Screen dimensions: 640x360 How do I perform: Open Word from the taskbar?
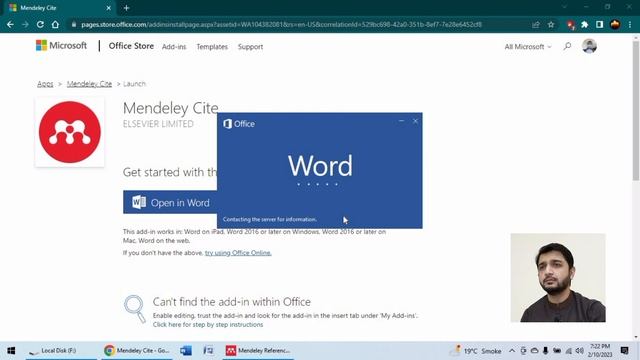pos(186,351)
